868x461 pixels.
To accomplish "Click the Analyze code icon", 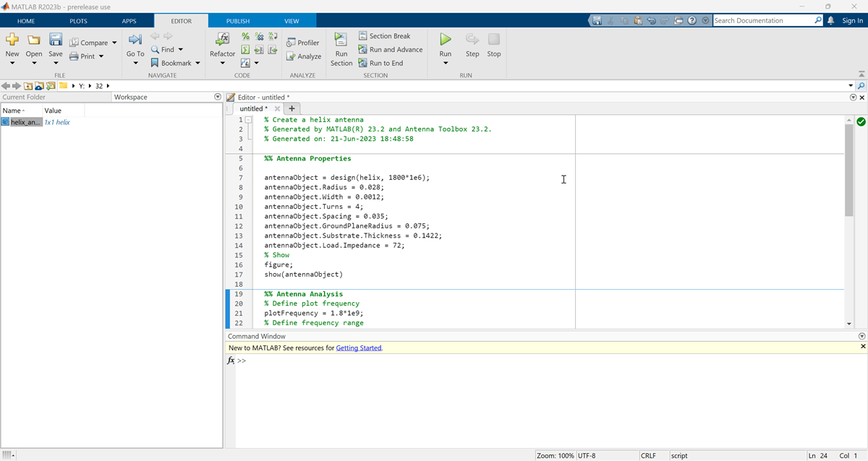I will 303,56.
